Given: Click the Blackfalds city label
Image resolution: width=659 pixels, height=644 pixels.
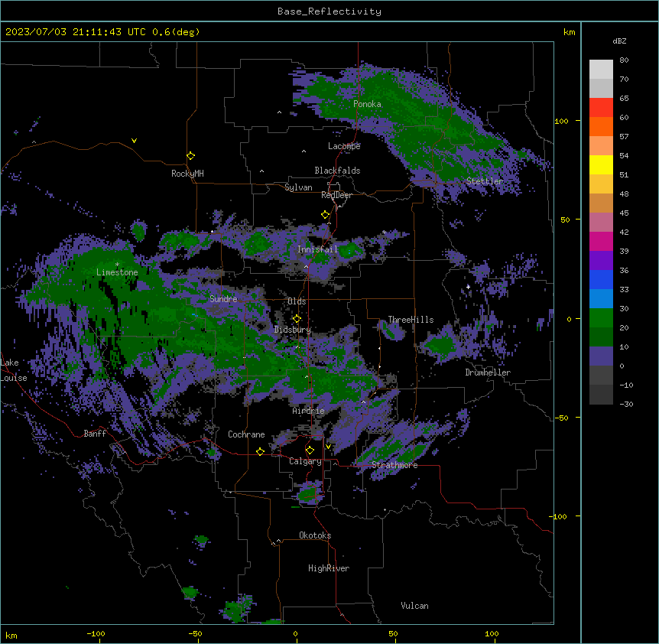Looking at the screenshot, I should 337,171.
